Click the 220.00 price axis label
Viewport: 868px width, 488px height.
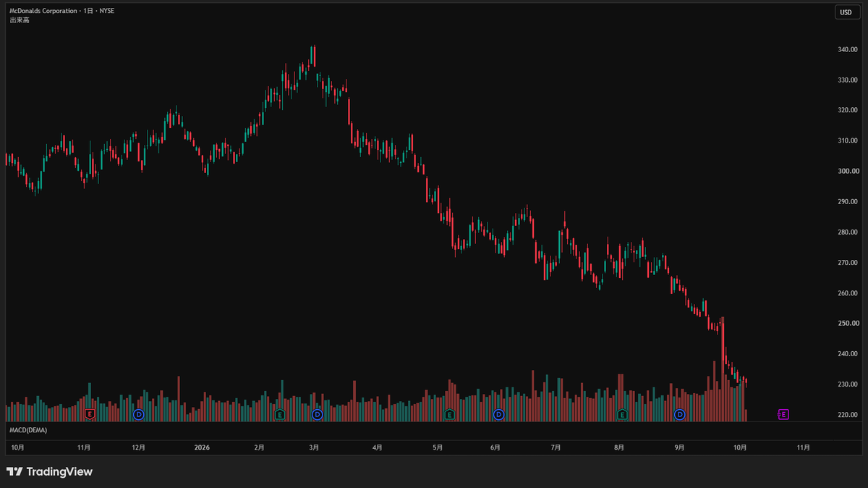coord(848,415)
